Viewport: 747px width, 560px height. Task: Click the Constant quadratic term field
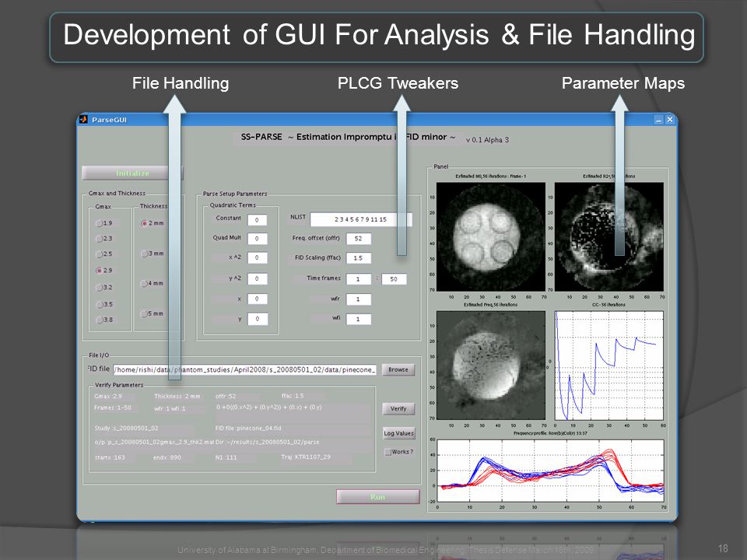[x=258, y=220]
